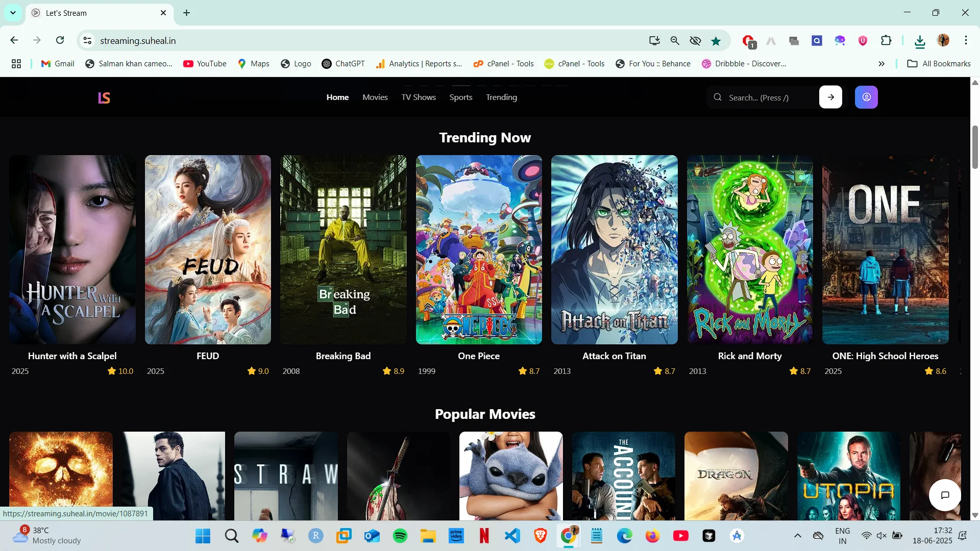Open the user profile icon button
This screenshot has width=980, height=551.
tap(866, 97)
